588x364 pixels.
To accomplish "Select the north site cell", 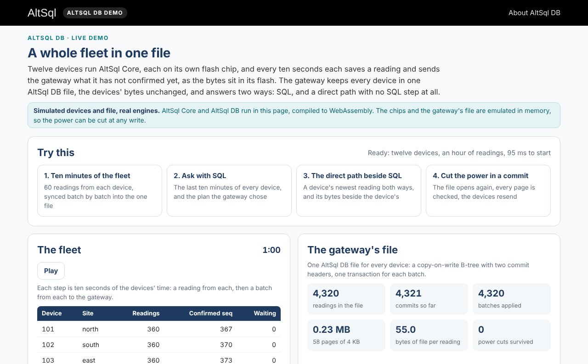I will [90, 329].
